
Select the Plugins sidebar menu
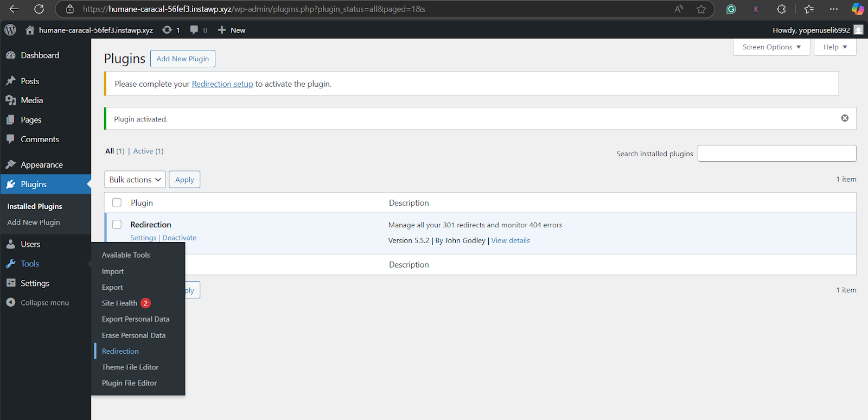[46, 184]
